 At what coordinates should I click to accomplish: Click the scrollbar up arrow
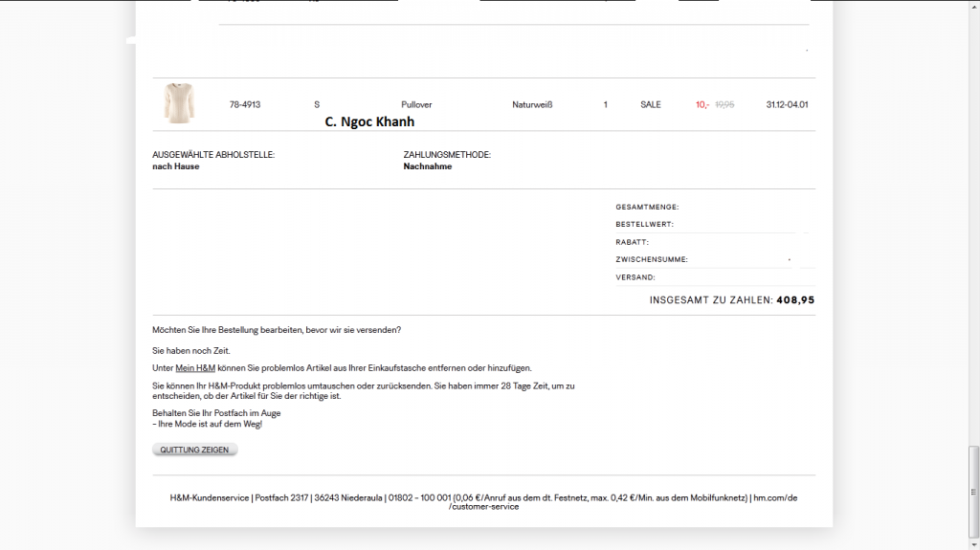[973, 6]
